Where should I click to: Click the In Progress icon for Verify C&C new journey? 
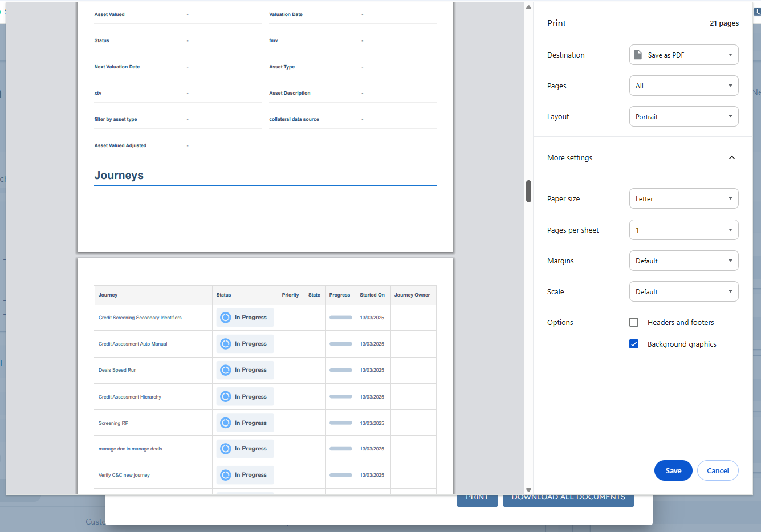pyautogui.click(x=226, y=474)
